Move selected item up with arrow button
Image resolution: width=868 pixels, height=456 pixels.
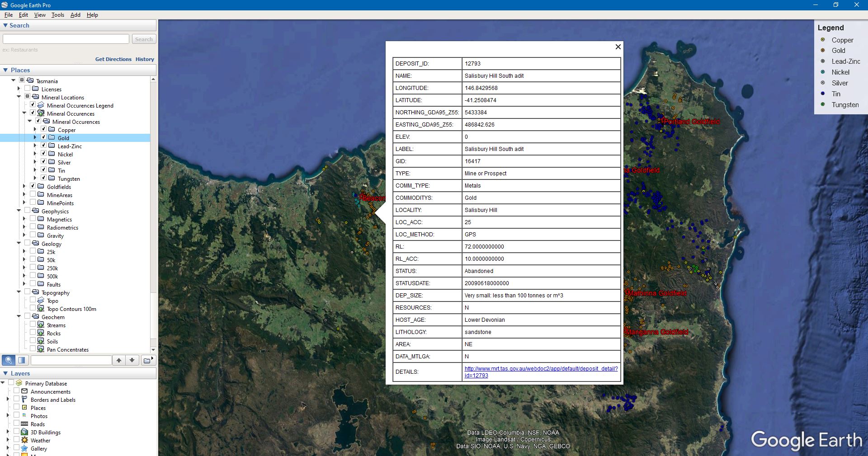pyautogui.click(x=119, y=360)
